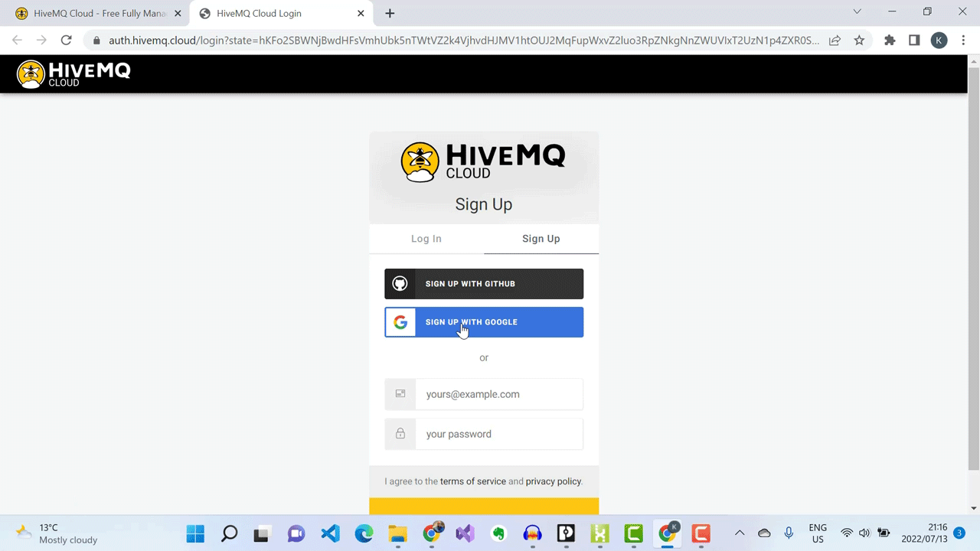Click HiveMQ Cloud logo in black header
Image resolution: width=980 pixels, height=551 pixels.
point(73,74)
